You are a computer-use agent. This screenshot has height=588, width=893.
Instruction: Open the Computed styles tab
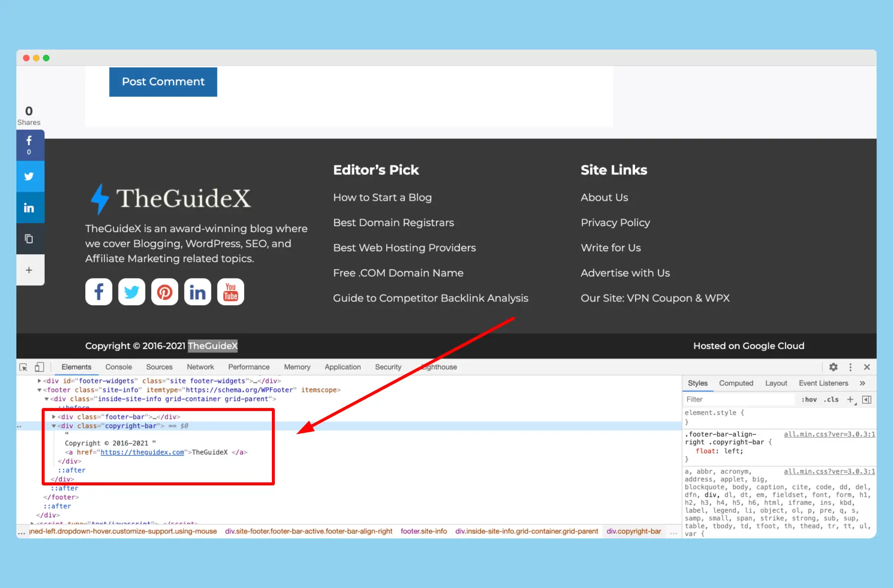pyautogui.click(x=736, y=383)
